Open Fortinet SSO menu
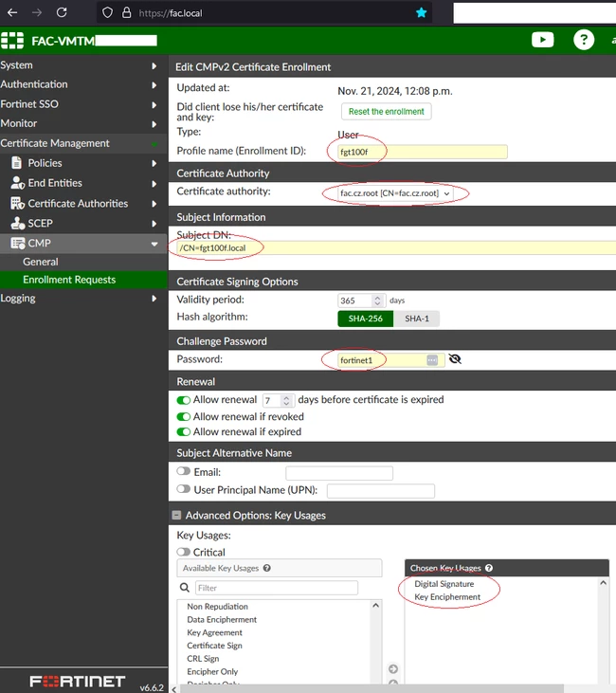616x693 pixels. click(29, 104)
